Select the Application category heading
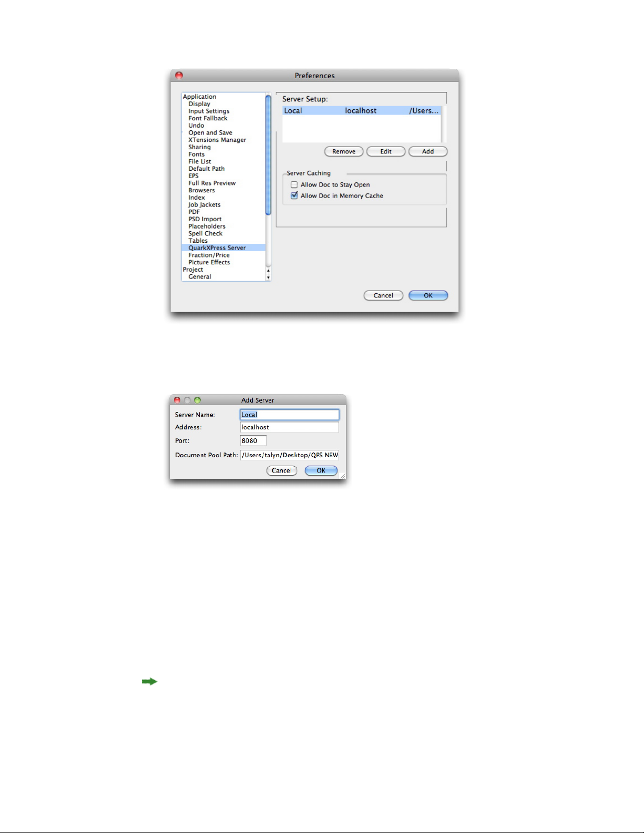Viewport: 644px width, 833px height. 199,97
